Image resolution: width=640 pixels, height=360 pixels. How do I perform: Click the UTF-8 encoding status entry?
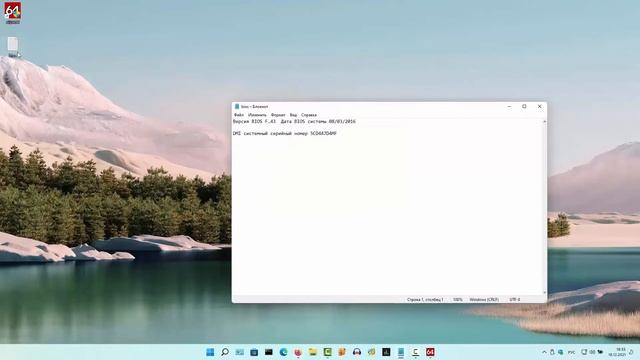point(515,300)
